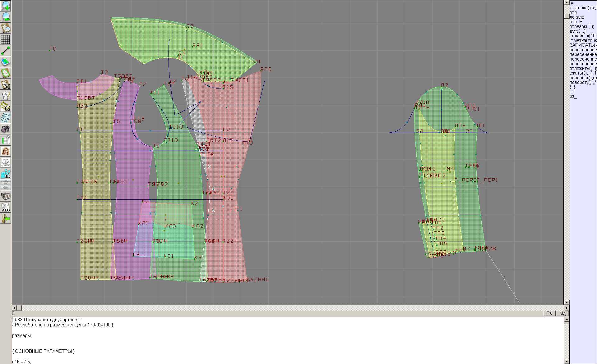Click the Мд button
597x364 pixels.
click(562, 313)
